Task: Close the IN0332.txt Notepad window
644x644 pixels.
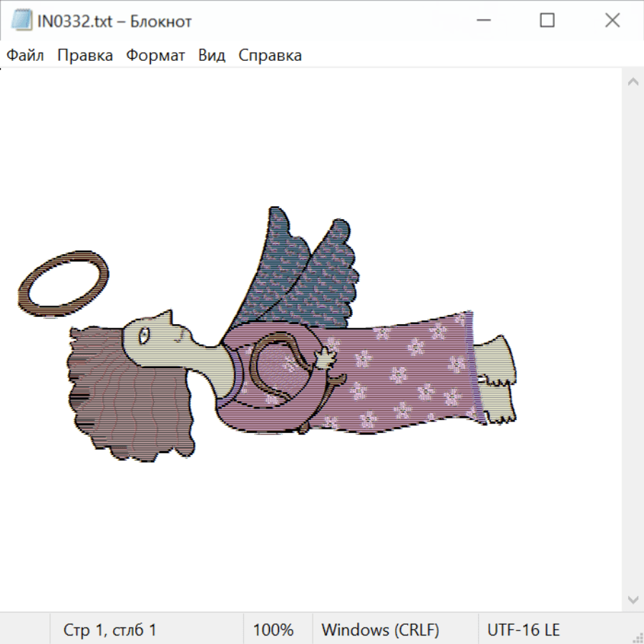Action: (613, 21)
